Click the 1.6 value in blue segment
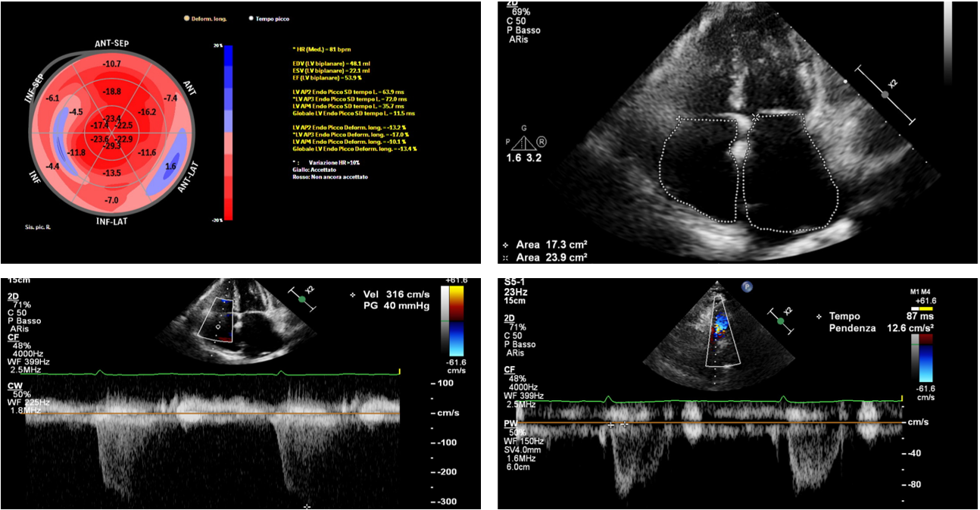The image size is (980, 510). (170, 166)
